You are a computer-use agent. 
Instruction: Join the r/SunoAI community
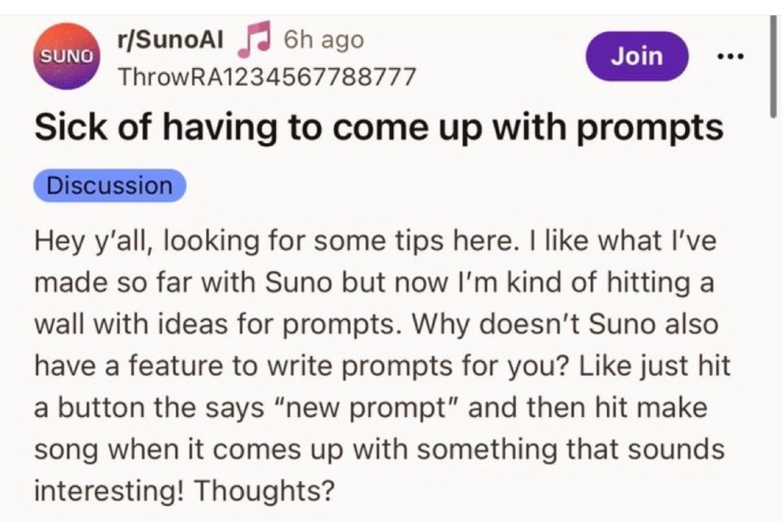click(637, 55)
